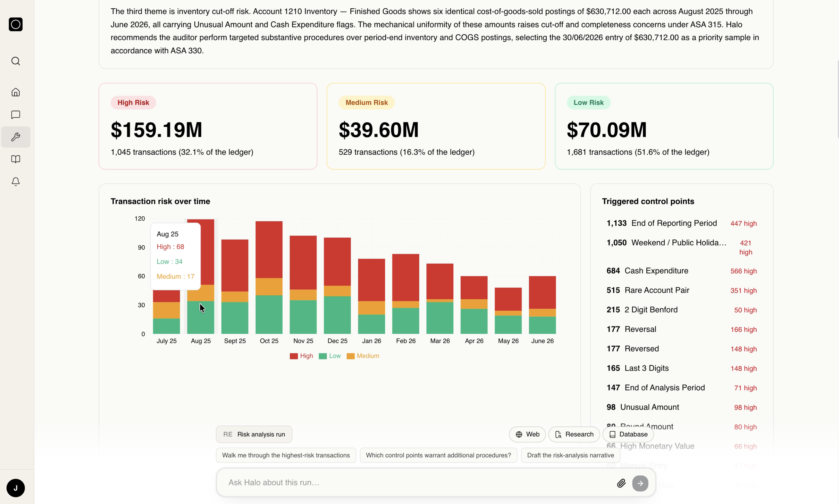Click the paperclip attach icon
The height and width of the screenshot is (504, 839).
click(621, 483)
